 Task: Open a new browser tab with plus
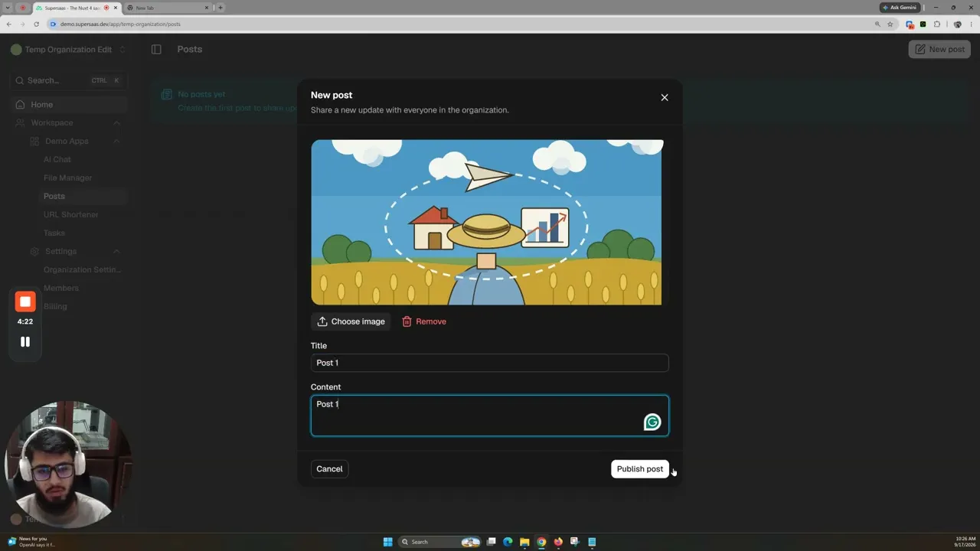tap(220, 8)
